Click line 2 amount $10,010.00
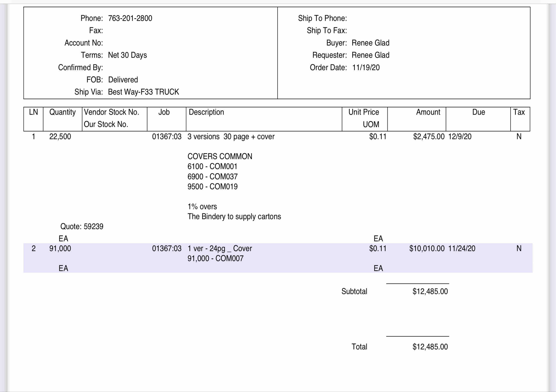Image resolution: width=556 pixels, height=392 pixels. click(x=427, y=249)
